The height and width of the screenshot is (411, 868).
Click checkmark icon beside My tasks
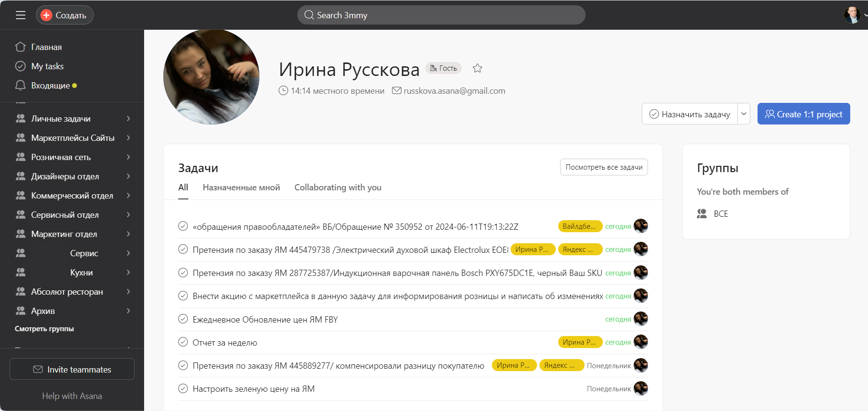coord(20,66)
